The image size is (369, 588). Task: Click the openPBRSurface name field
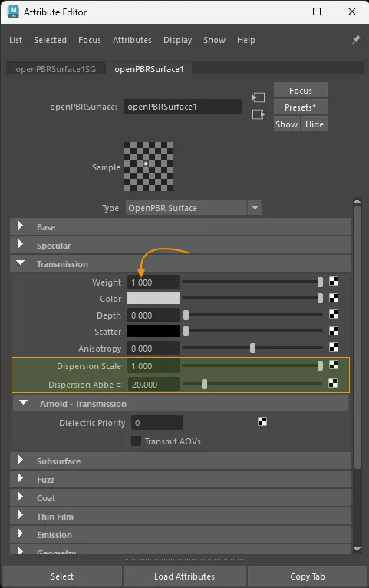[x=183, y=107]
